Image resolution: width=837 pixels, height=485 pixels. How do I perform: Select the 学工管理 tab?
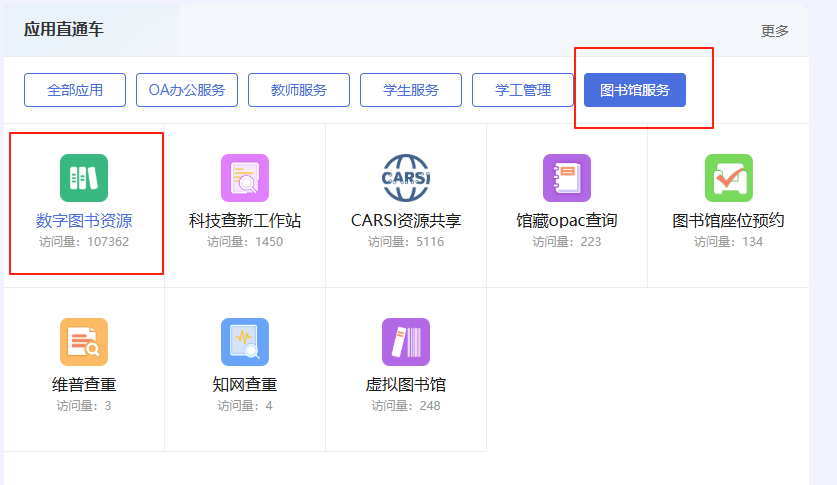(x=523, y=90)
